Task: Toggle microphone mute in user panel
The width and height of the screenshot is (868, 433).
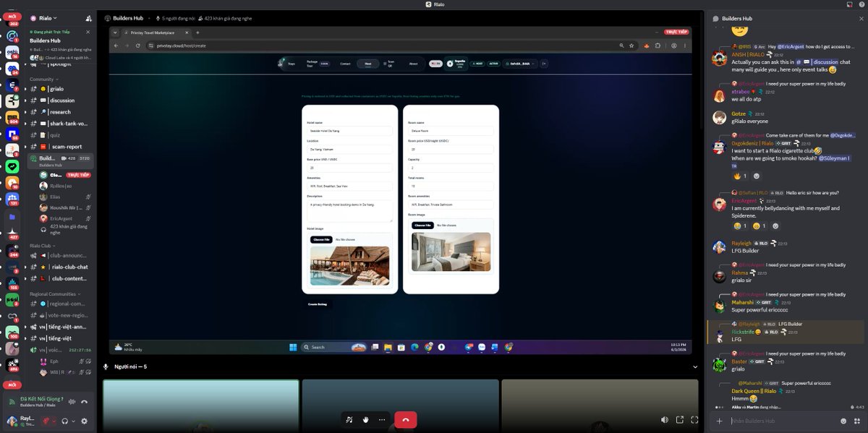Action: [46, 421]
